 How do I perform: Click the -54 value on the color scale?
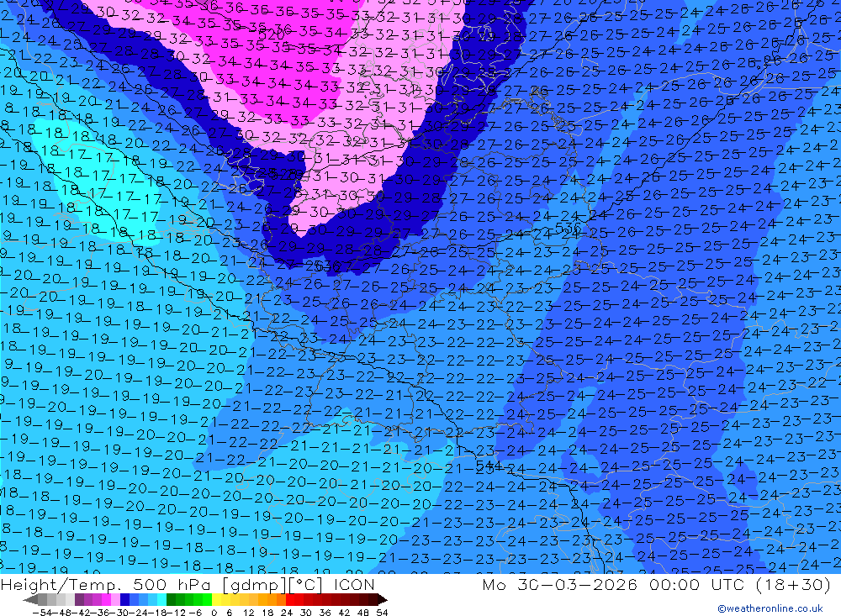(x=42, y=613)
